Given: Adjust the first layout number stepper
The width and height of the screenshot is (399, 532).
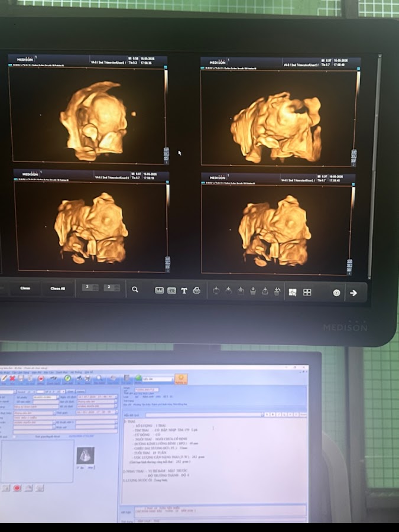Looking at the screenshot, I should point(90,287).
